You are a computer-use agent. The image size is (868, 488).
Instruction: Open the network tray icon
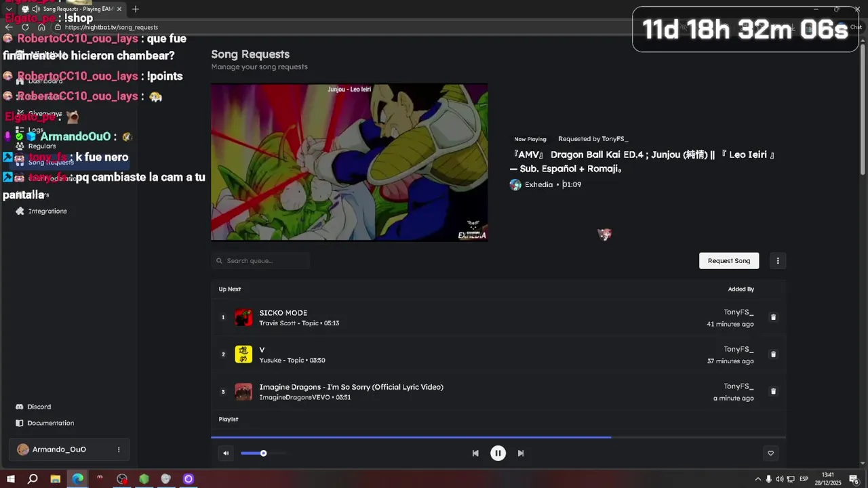click(x=791, y=479)
